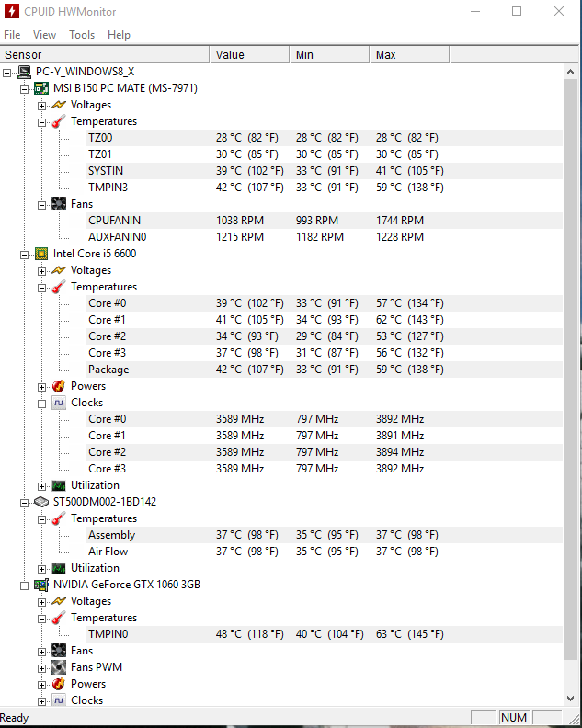The image size is (582, 728).
Task: Click the Powers flame icon under NVIDIA GeForce
Action: coord(59,685)
